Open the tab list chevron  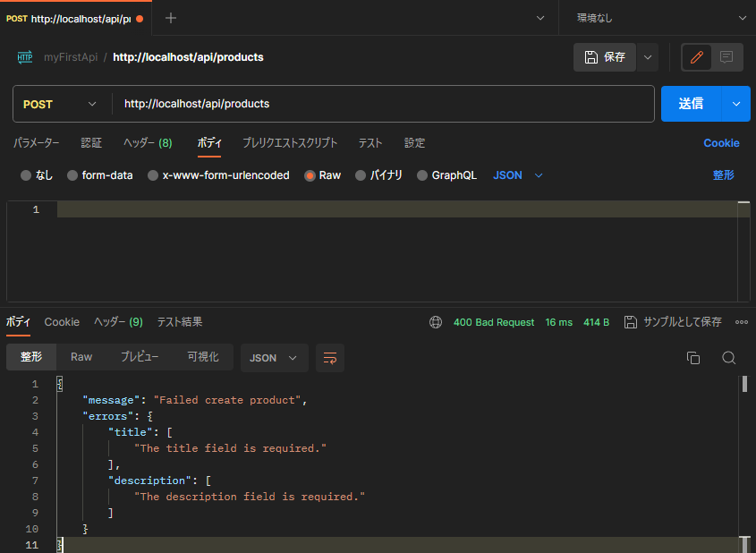[x=540, y=18]
